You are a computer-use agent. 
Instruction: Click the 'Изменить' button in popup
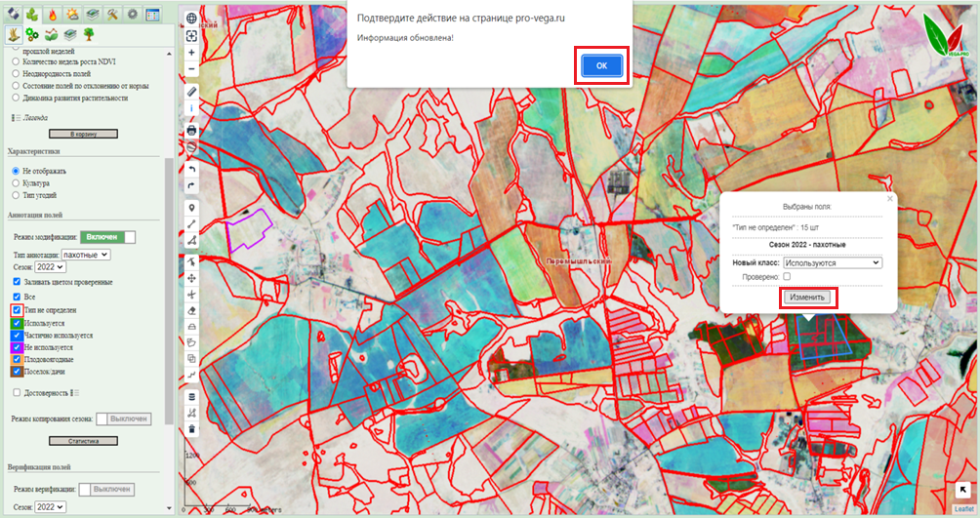pos(808,297)
